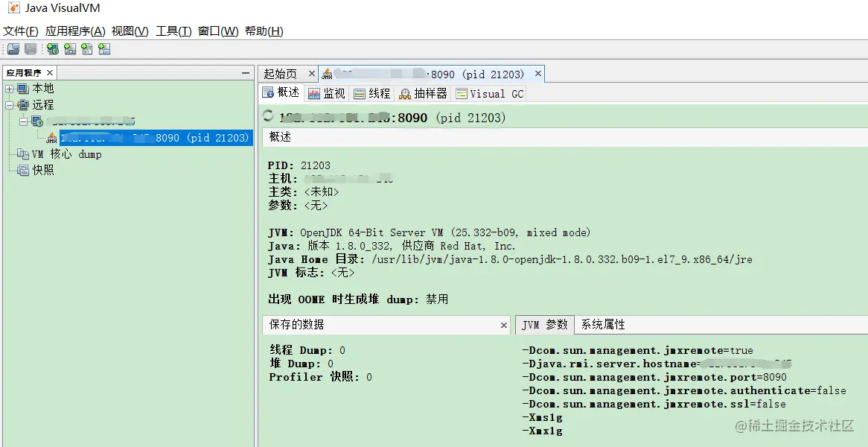Minimize the 应用程序 side panel
The width and height of the screenshot is (868, 447).
click(x=245, y=73)
